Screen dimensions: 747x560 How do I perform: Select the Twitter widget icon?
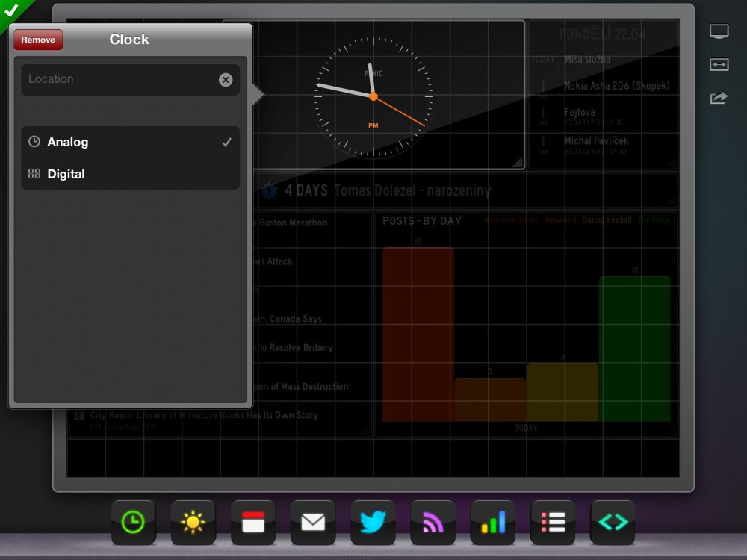[373, 523]
